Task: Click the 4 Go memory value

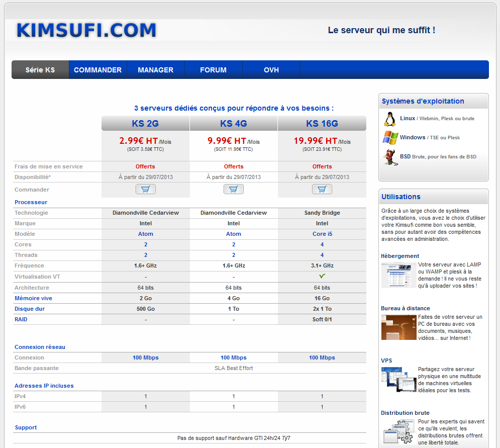Action: pyautogui.click(x=234, y=298)
